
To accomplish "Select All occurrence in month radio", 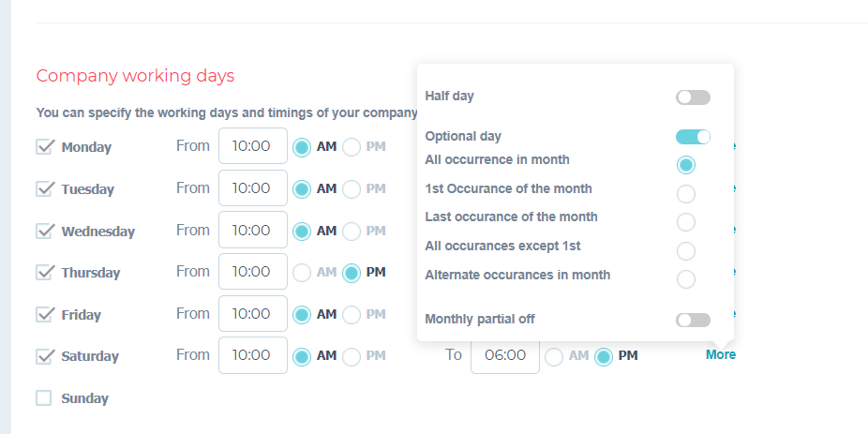I will (686, 165).
